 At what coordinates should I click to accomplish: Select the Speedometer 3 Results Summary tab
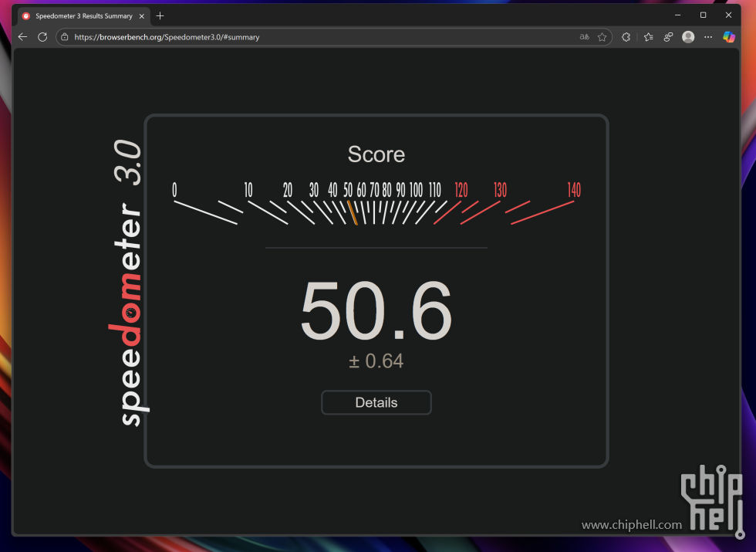click(x=84, y=16)
